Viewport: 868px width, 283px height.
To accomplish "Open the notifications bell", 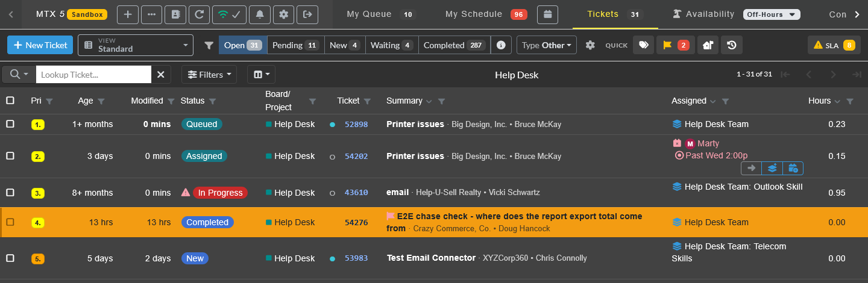I will pos(260,14).
